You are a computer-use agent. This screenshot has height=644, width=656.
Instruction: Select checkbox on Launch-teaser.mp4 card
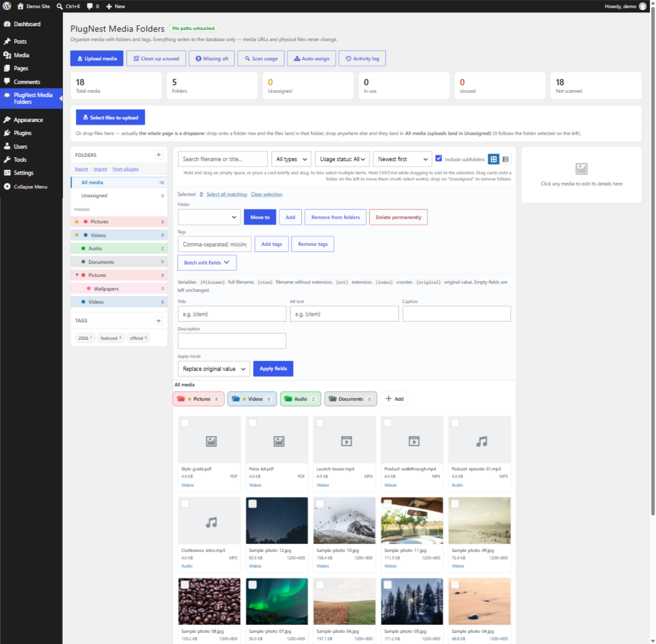pyautogui.click(x=320, y=423)
